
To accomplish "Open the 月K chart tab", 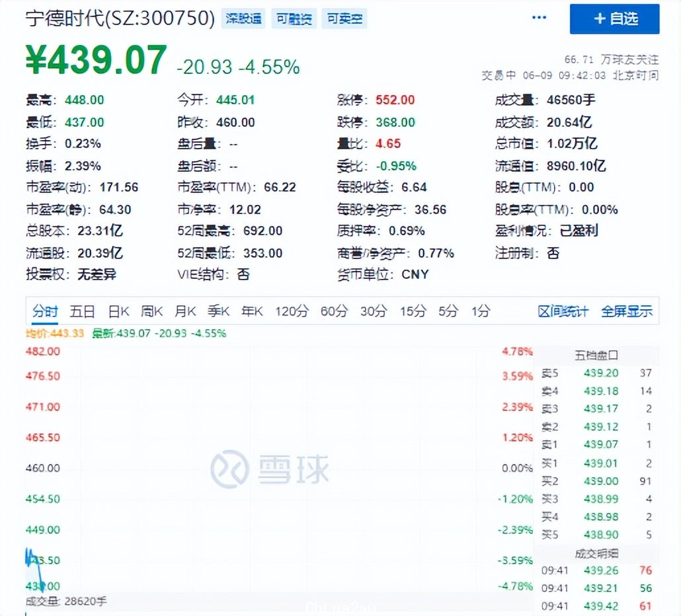I will click(x=185, y=311).
